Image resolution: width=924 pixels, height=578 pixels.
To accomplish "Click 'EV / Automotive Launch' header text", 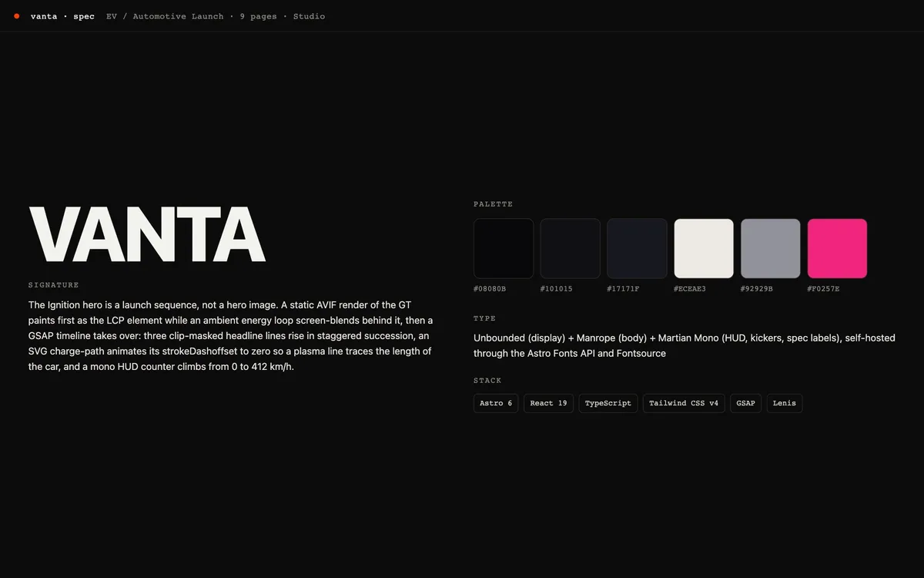I will pyautogui.click(x=165, y=16).
